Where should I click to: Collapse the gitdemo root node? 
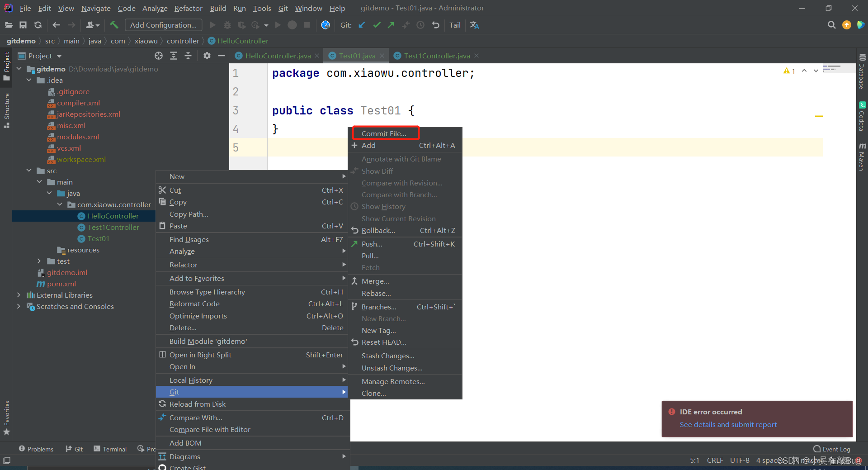point(19,69)
